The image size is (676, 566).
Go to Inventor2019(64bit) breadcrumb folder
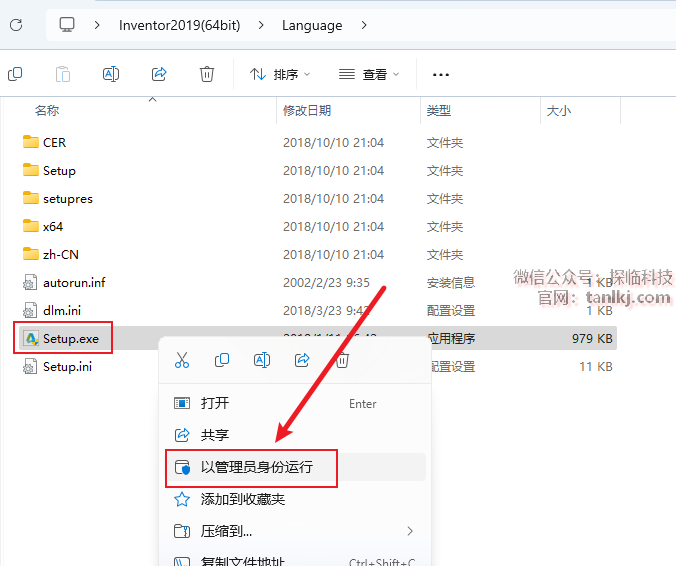point(179,25)
